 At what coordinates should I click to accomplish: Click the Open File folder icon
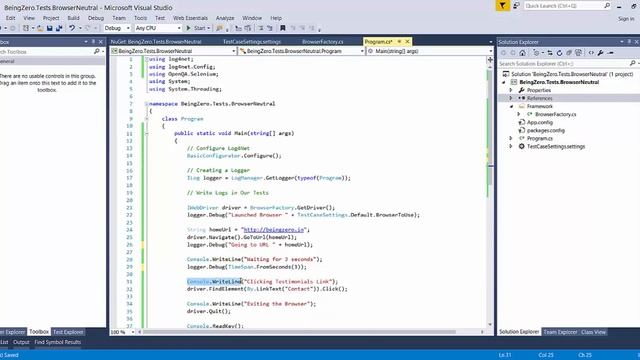[40, 28]
